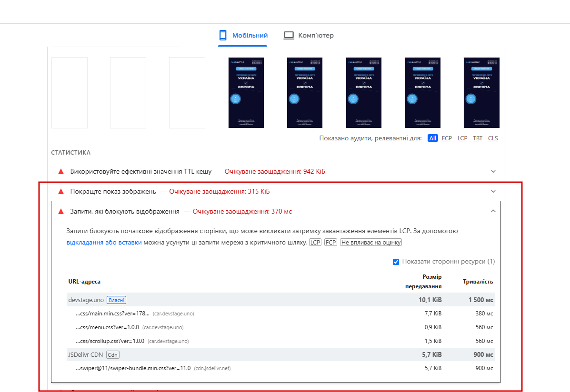Filter audits by FCP

pos(447,138)
